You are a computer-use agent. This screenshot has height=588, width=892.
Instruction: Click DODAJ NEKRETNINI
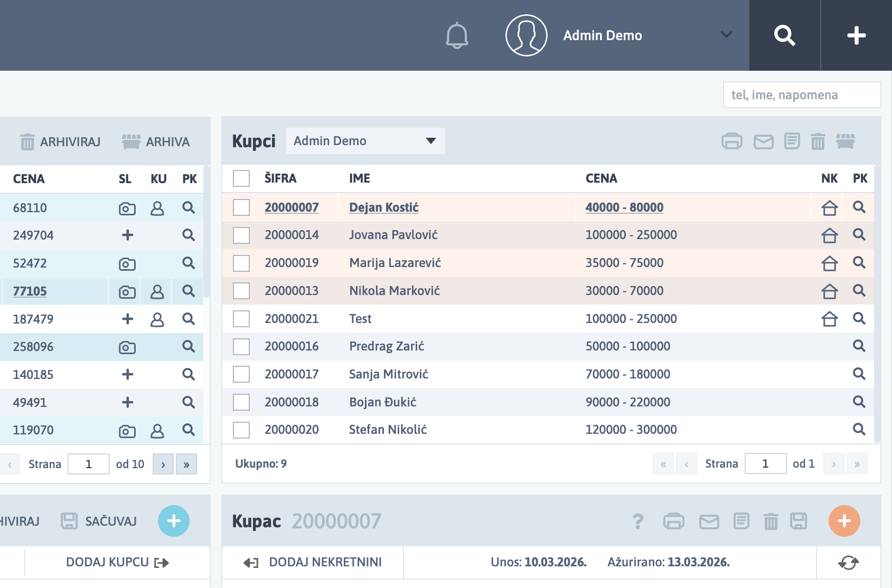[x=313, y=562]
